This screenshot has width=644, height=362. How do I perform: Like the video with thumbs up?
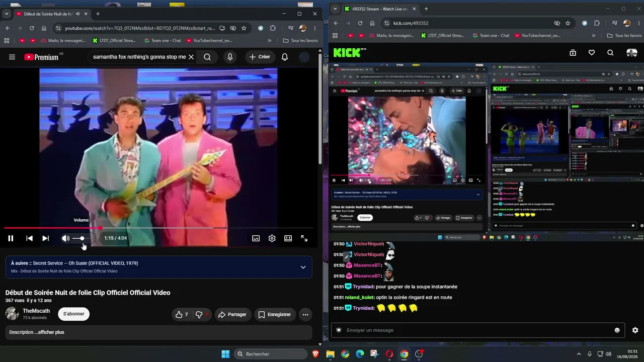tap(182, 315)
